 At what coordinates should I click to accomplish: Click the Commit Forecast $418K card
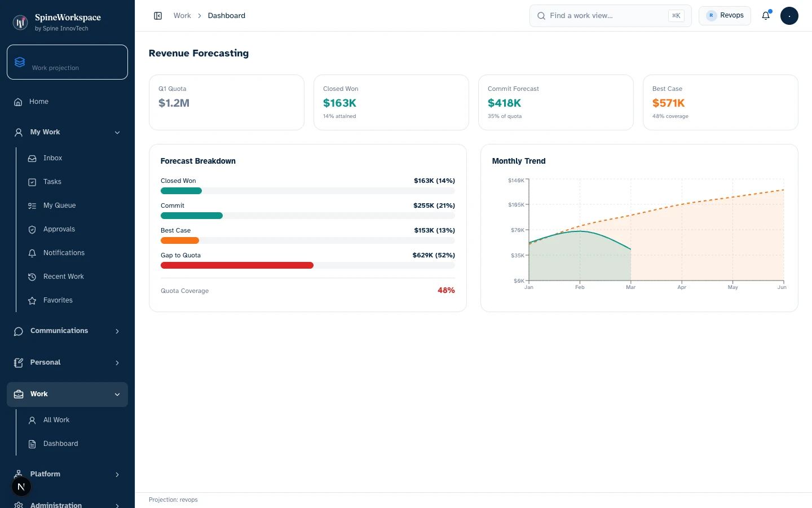pos(556,103)
